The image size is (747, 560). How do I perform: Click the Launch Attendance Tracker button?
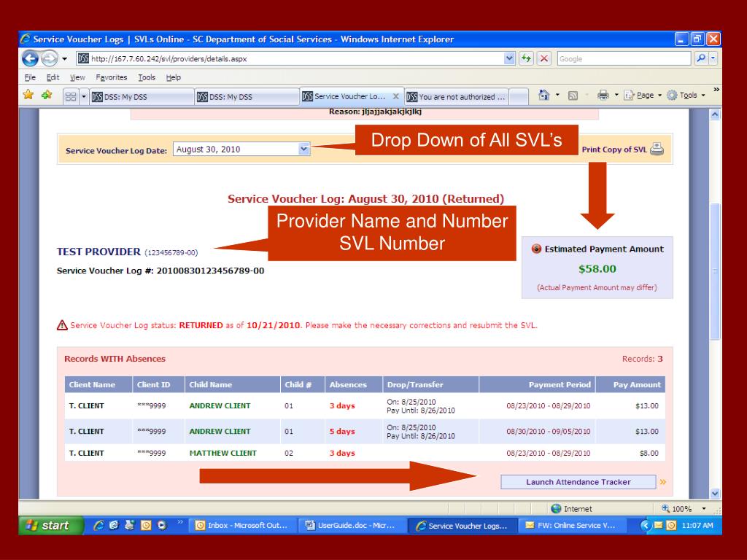click(x=578, y=482)
